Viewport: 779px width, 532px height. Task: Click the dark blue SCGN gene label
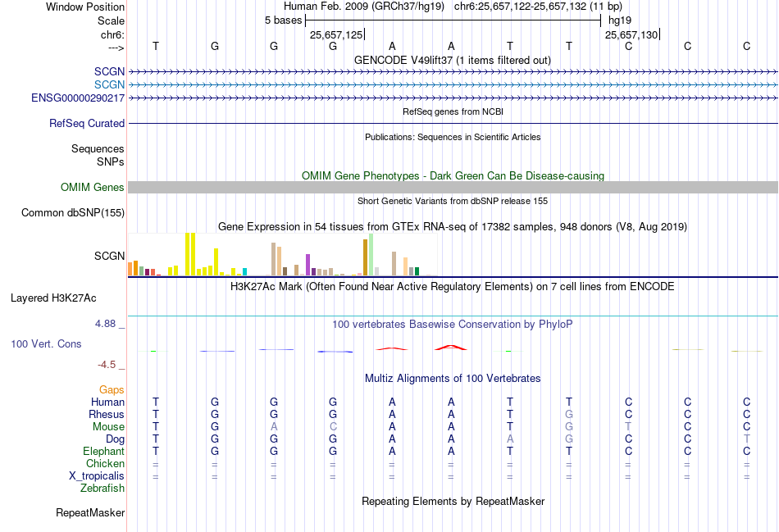(x=109, y=71)
